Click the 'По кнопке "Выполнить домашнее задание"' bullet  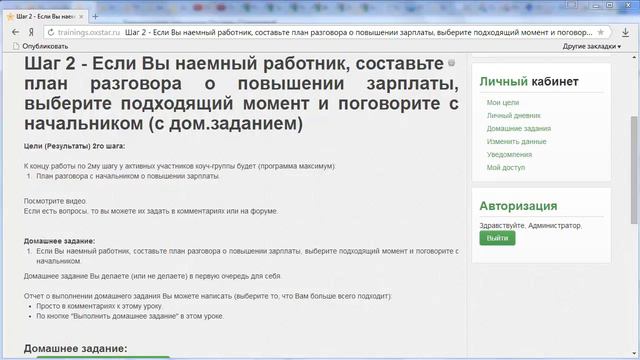tap(130, 316)
